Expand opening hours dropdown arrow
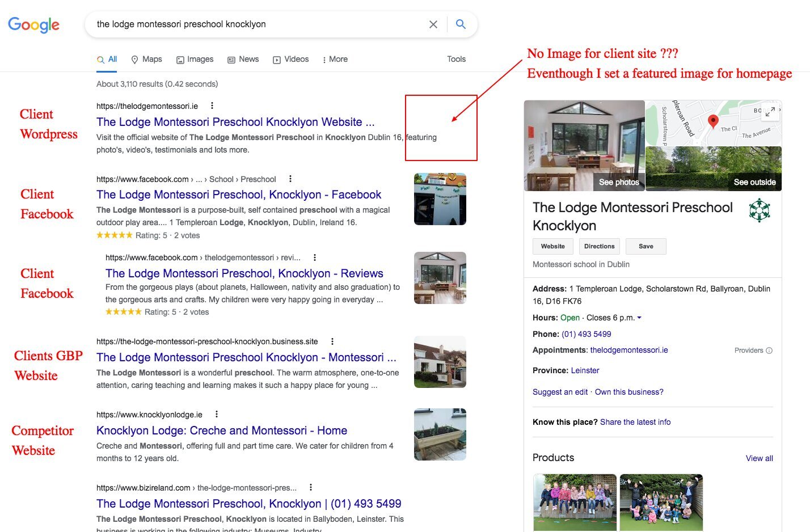The width and height of the screenshot is (810, 532). coord(639,318)
